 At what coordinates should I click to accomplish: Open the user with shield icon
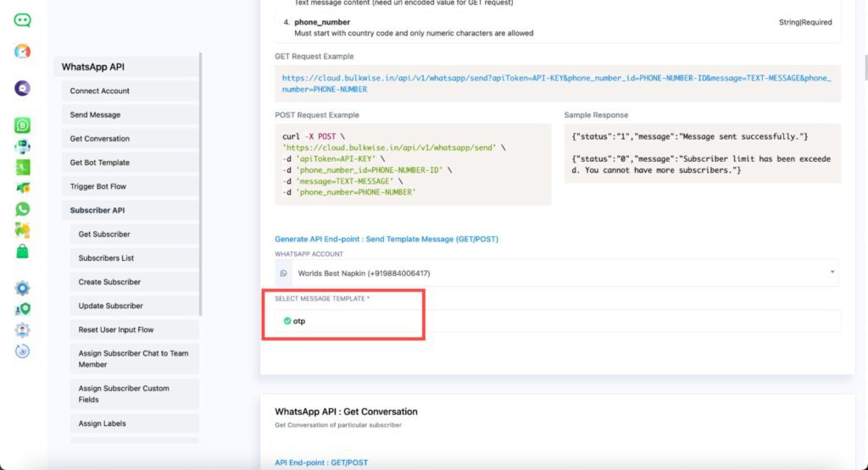point(22,309)
